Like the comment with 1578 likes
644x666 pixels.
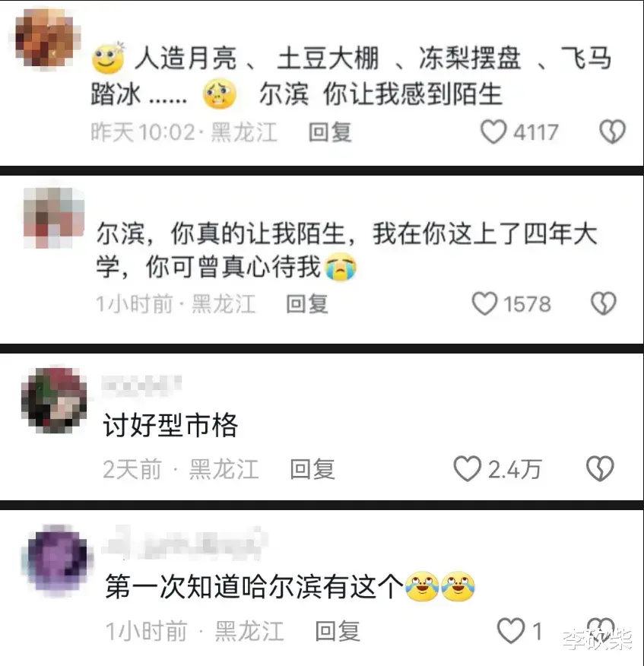[x=484, y=303]
